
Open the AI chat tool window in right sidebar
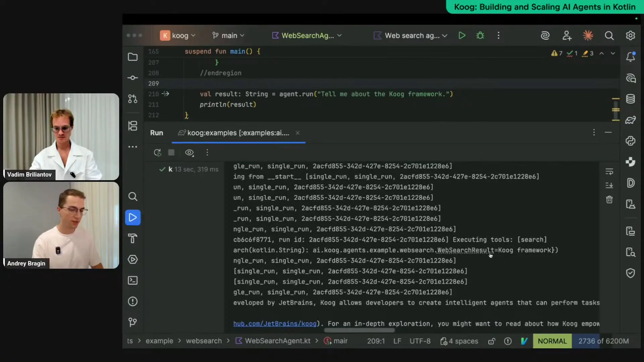(x=631, y=78)
